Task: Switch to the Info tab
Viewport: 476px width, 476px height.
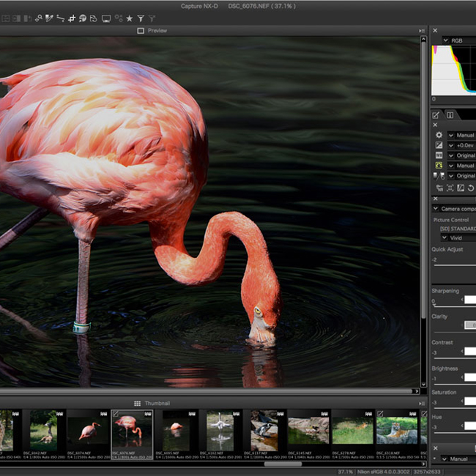Action: (x=450, y=115)
